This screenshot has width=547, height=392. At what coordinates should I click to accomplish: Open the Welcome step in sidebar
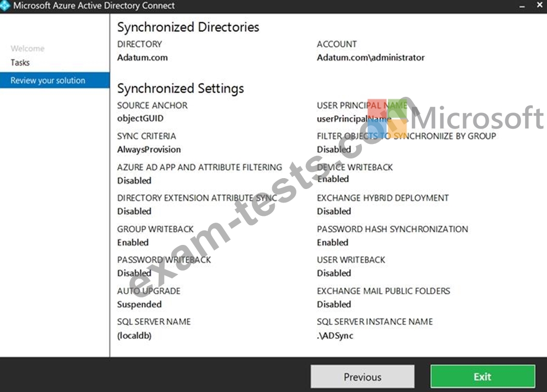[x=27, y=49]
